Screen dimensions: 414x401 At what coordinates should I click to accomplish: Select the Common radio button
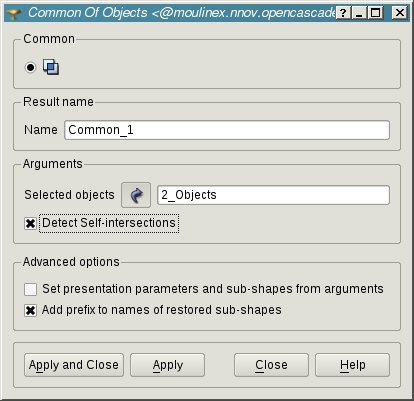[x=30, y=67]
